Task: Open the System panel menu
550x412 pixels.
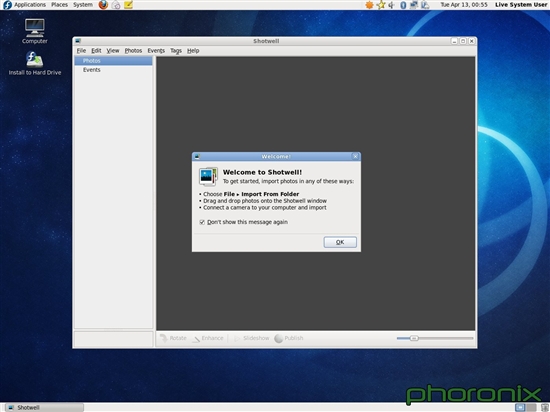Action: click(83, 5)
